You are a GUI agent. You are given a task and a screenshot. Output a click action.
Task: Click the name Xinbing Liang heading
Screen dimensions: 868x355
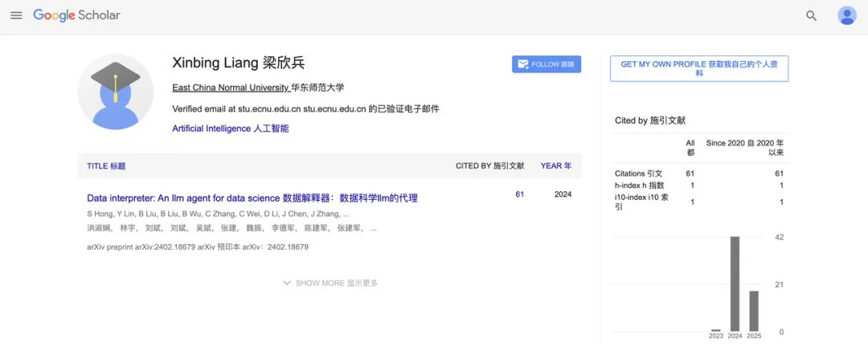239,63
